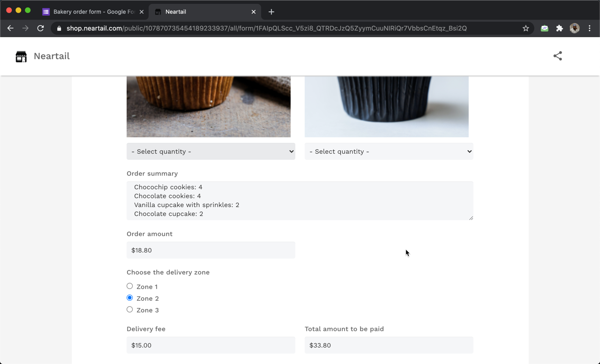600x364 pixels.
Task: Open the left Select quantity dropdown
Action: (210, 151)
